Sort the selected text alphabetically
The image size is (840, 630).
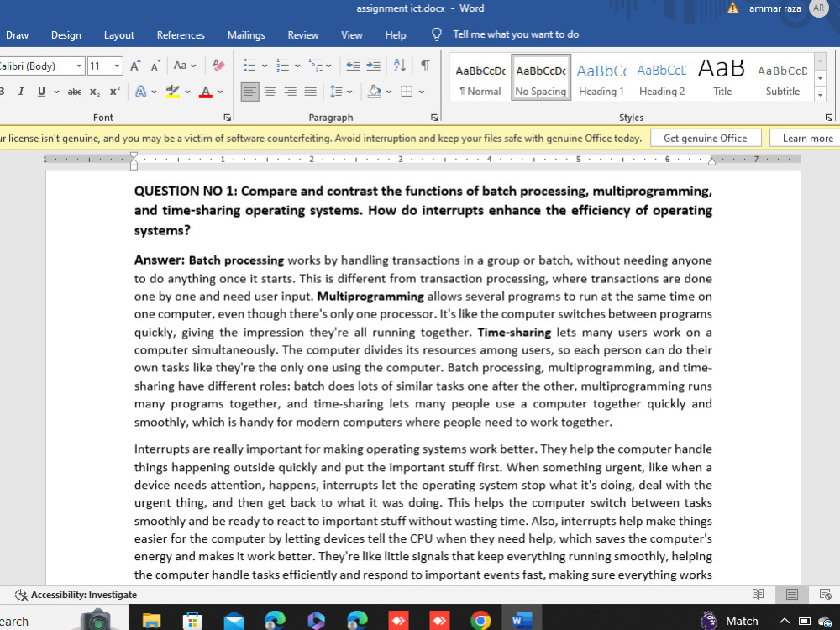tap(400, 66)
